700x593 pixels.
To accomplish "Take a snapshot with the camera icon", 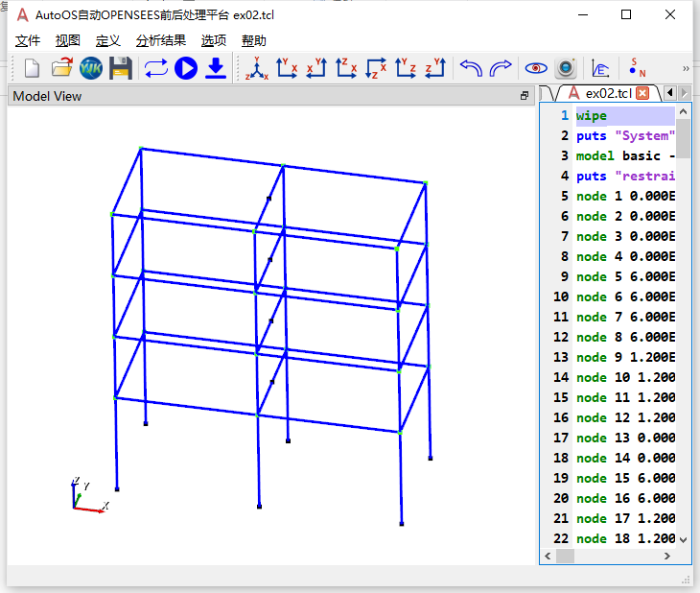I will coord(566,68).
